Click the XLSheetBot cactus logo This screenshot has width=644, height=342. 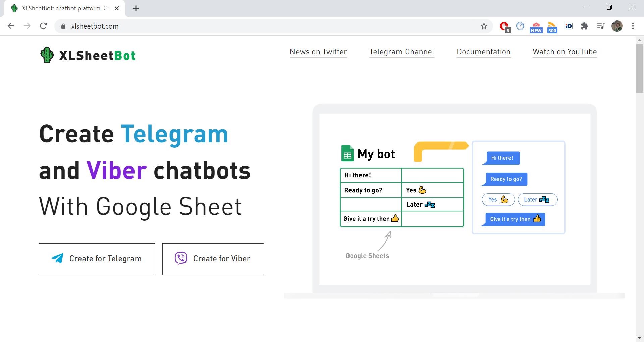pyautogui.click(x=47, y=55)
